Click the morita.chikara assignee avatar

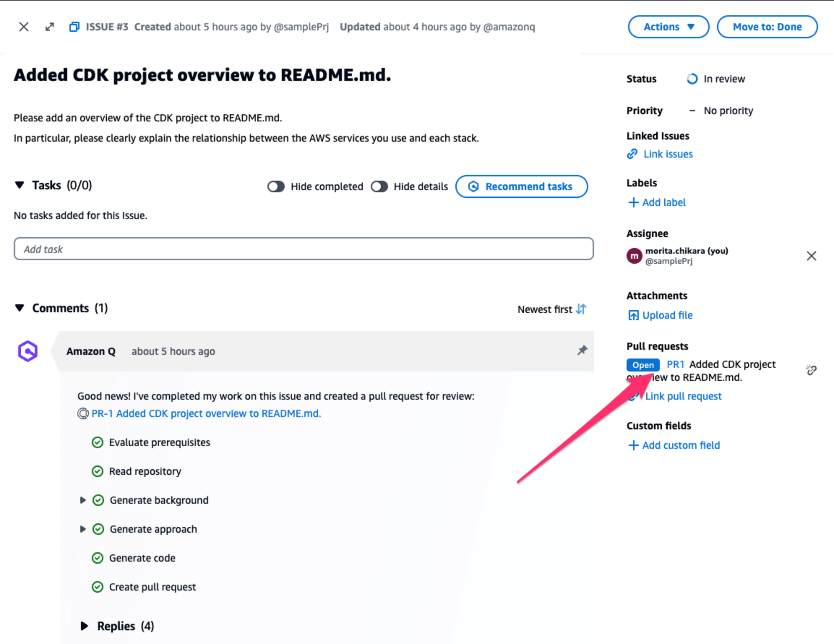click(x=634, y=256)
